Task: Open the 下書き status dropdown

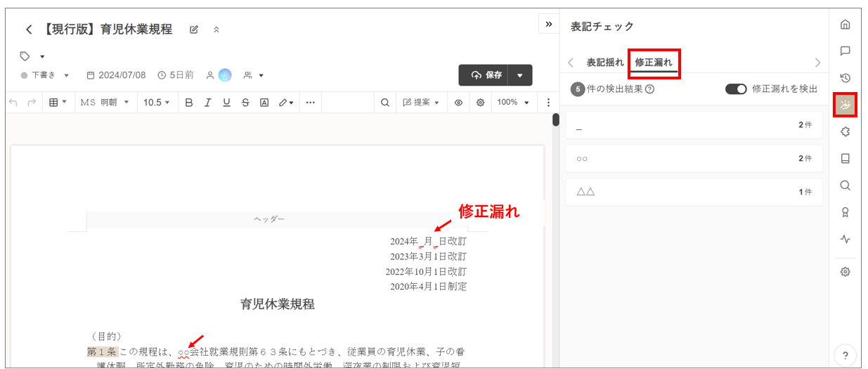Action: 46,75
